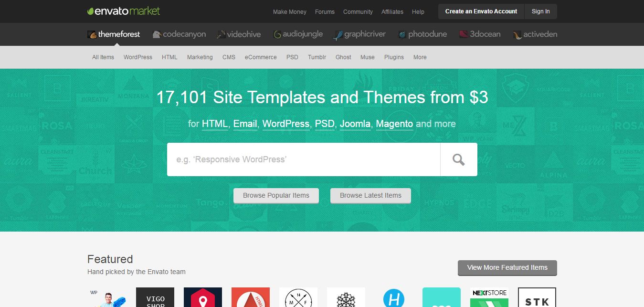Open the WordPress category menu
644x307 pixels.
[x=138, y=57]
